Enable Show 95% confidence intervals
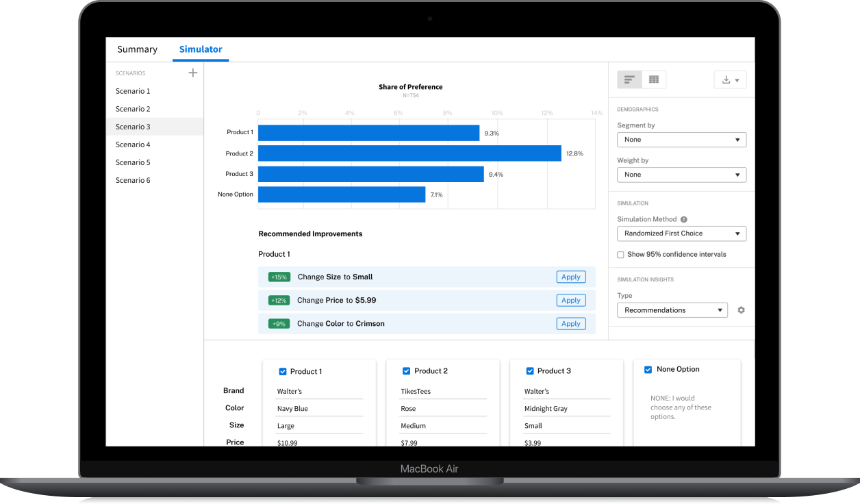Screen dimensions: 860x504 tap(620, 254)
